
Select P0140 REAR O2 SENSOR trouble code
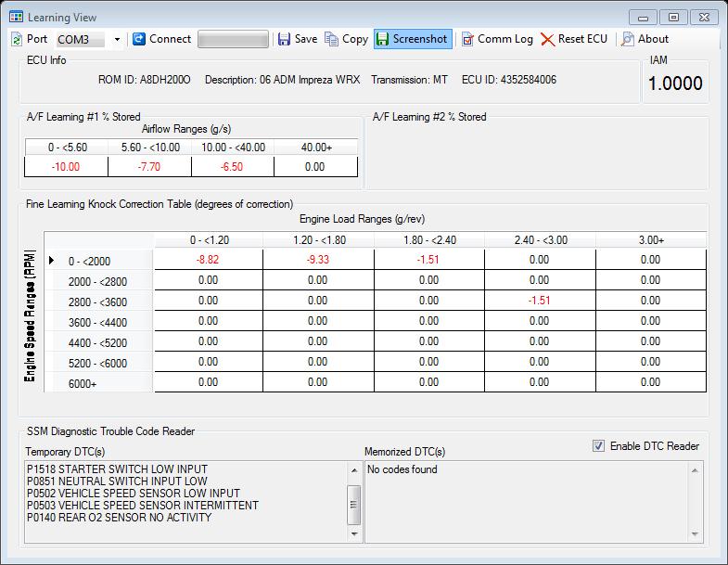[x=120, y=518]
